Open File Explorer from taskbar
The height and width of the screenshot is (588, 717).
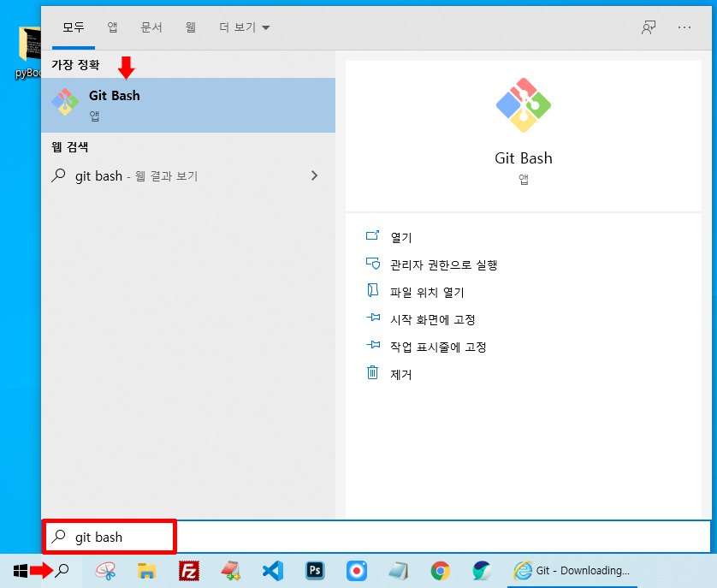pos(147,571)
